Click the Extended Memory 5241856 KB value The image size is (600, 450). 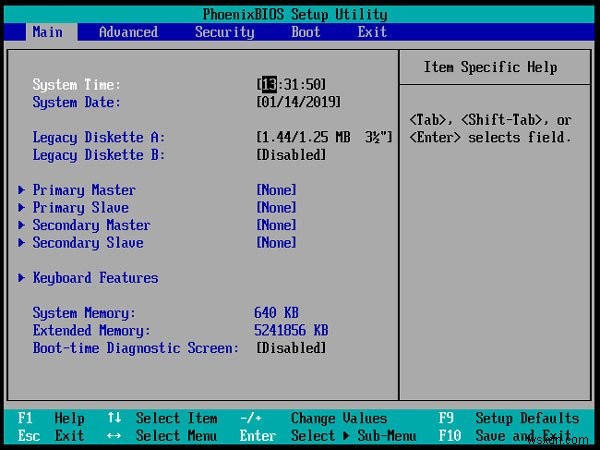click(x=291, y=331)
